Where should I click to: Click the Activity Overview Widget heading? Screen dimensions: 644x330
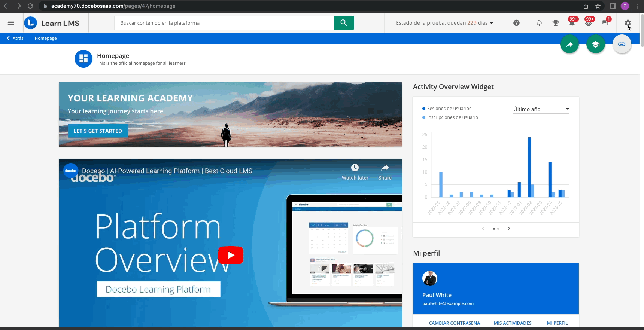coord(453,87)
